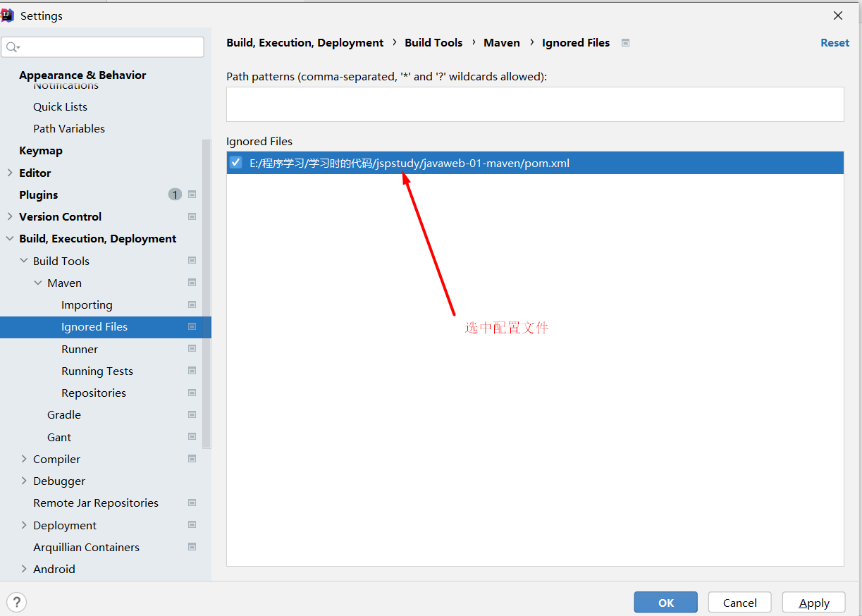
Task: Click project-level icon next to Maven
Action: click(x=192, y=283)
